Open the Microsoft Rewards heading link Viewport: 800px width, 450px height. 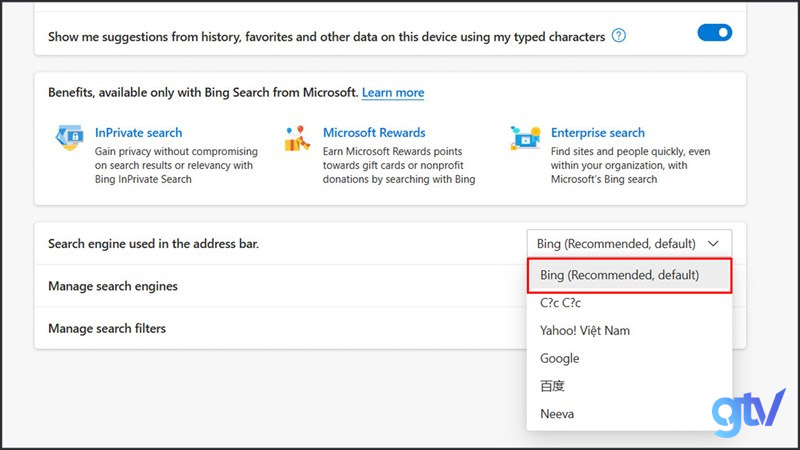(374, 132)
